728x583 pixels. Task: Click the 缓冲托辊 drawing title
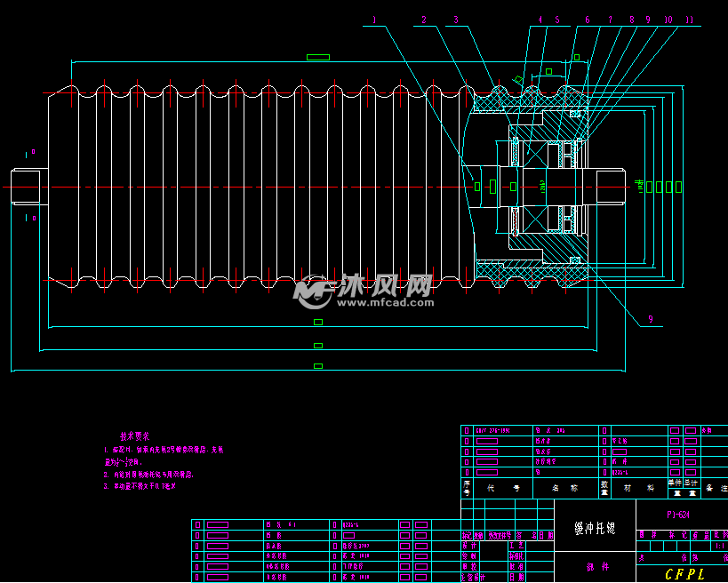click(596, 527)
